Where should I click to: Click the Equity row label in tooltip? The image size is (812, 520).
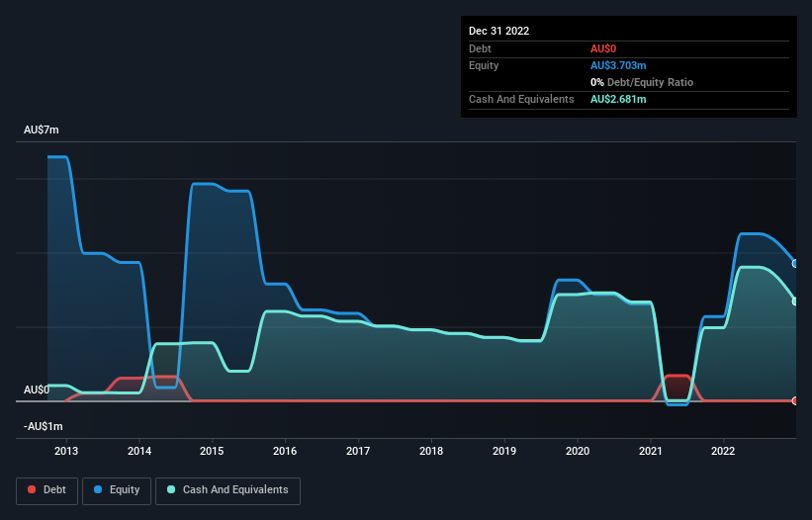[484, 65]
